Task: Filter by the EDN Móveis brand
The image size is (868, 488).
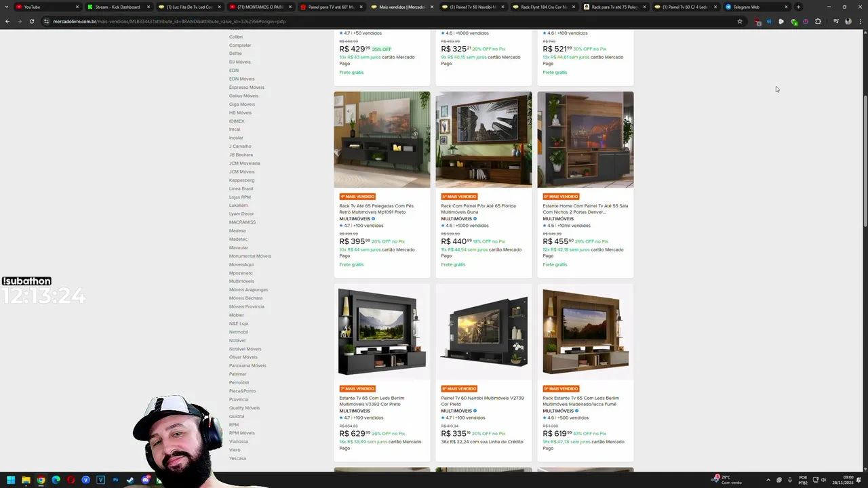Action: click(242, 79)
